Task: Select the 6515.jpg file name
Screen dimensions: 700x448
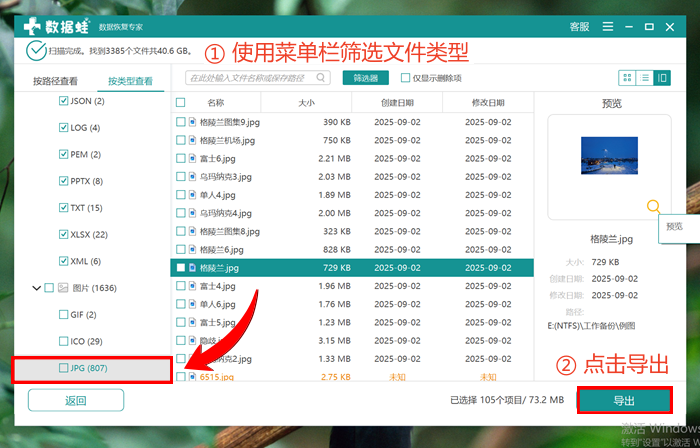Action: (x=217, y=377)
